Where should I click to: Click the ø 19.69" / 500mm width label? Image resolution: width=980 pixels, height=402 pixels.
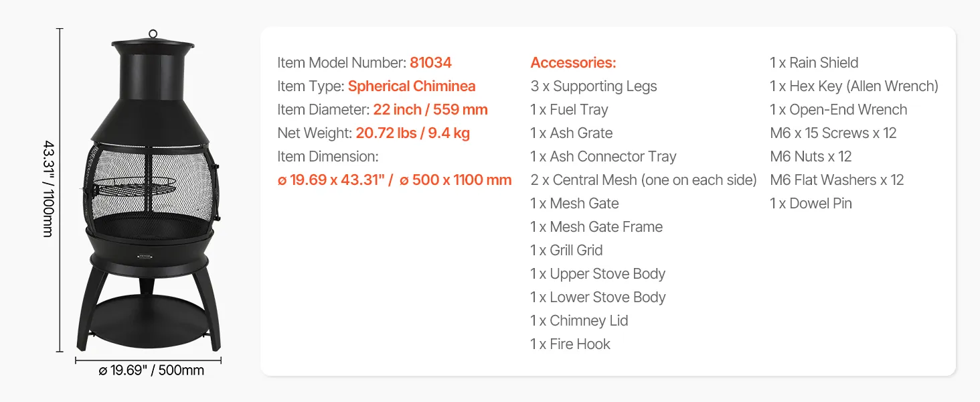[151, 371]
